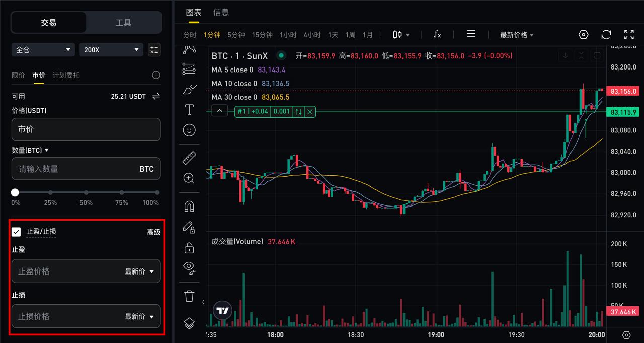
Task: Open the chart settings hexagon icon in the top toolbar
Action: pos(584,35)
